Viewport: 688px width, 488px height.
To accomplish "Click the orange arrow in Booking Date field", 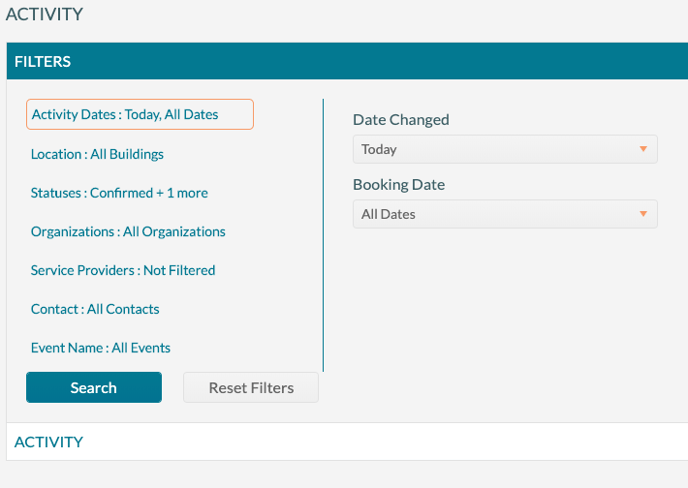I will pyautogui.click(x=643, y=214).
